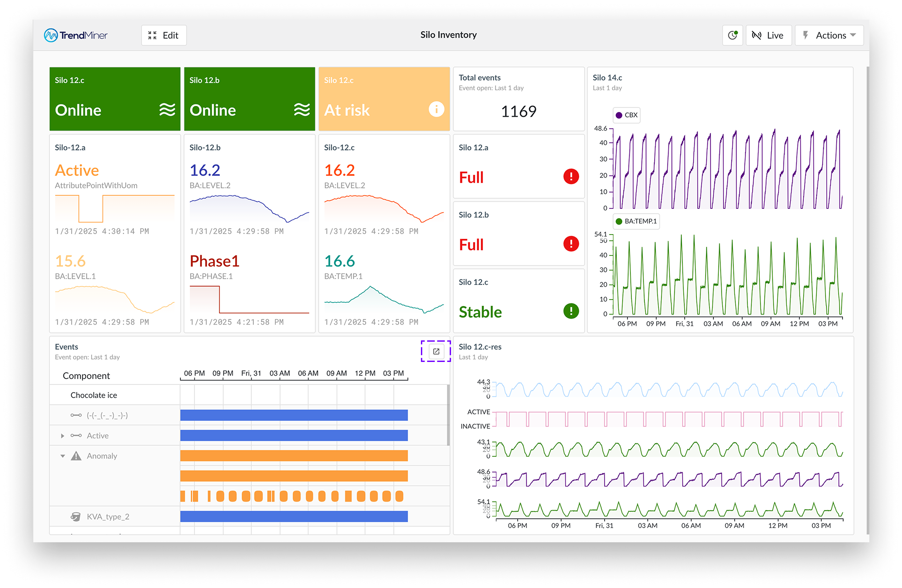Expand the Active events row
Image resolution: width=902 pixels, height=588 pixels.
click(x=62, y=436)
